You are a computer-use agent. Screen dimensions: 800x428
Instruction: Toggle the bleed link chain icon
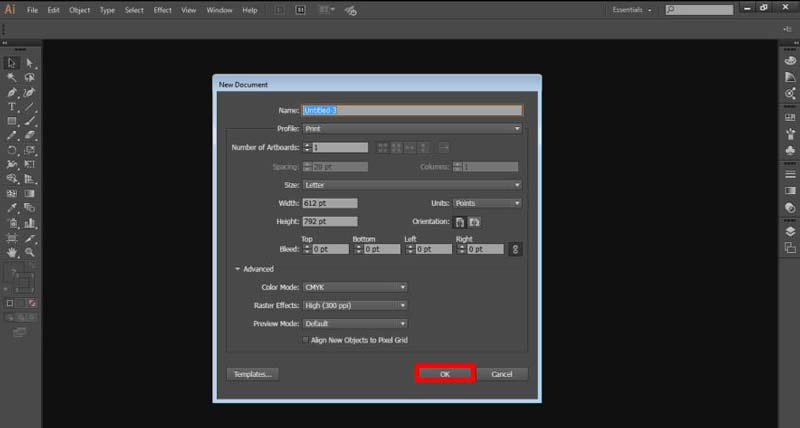pyautogui.click(x=516, y=249)
